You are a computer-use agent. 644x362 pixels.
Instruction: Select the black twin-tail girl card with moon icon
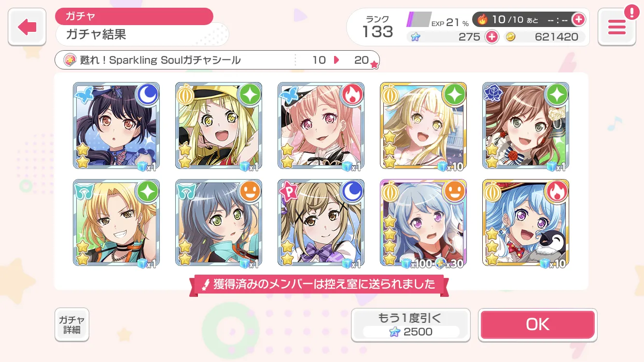click(116, 125)
